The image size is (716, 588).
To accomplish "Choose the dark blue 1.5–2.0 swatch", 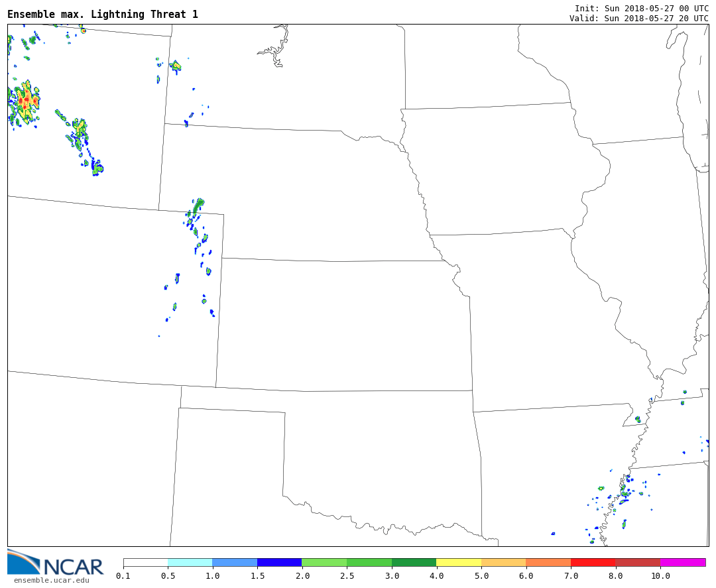I will pyautogui.click(x=279, y=562).
